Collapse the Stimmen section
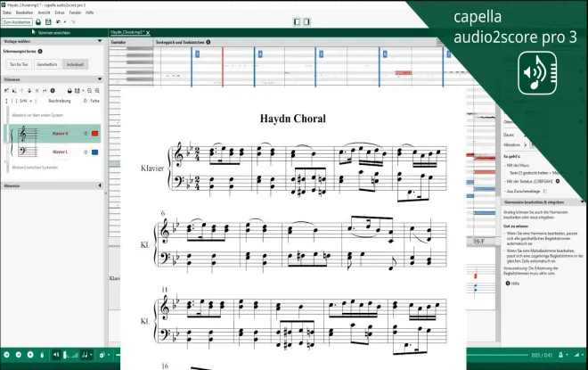This screenshot has width=588, height=370. (x=100, y=79)
